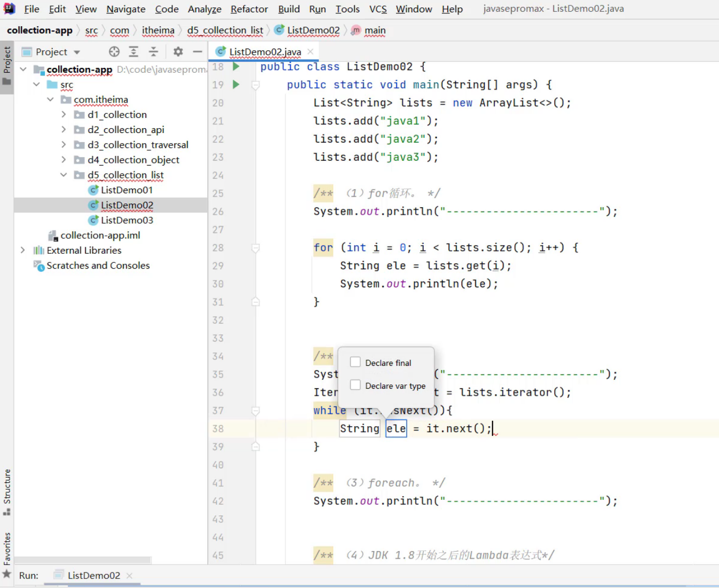Click the itheima breadcrumb link
719x588 pixels.
(158, 30)
